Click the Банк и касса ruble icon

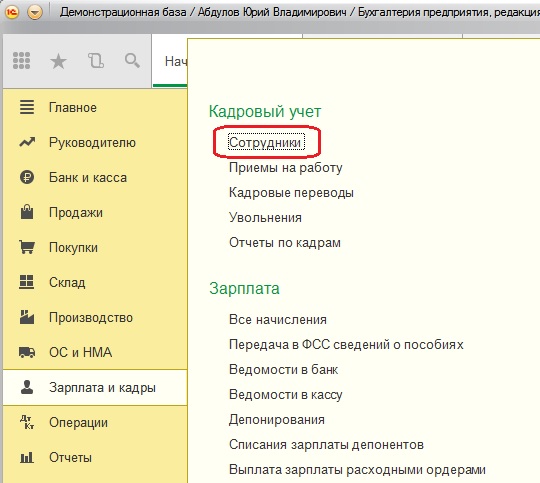(27, 177)
